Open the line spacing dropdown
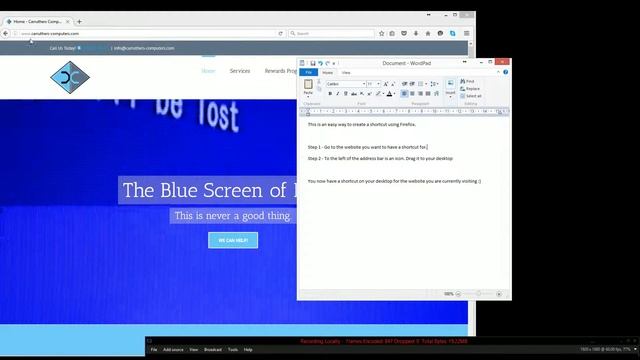The width and height of the screenshot is (640, 360). click(434, 84)
